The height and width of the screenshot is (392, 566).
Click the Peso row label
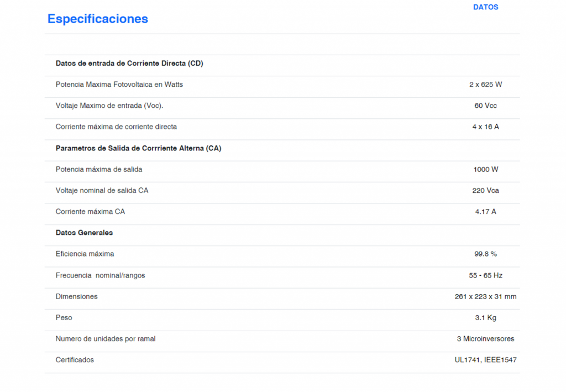tap(64, 317)
